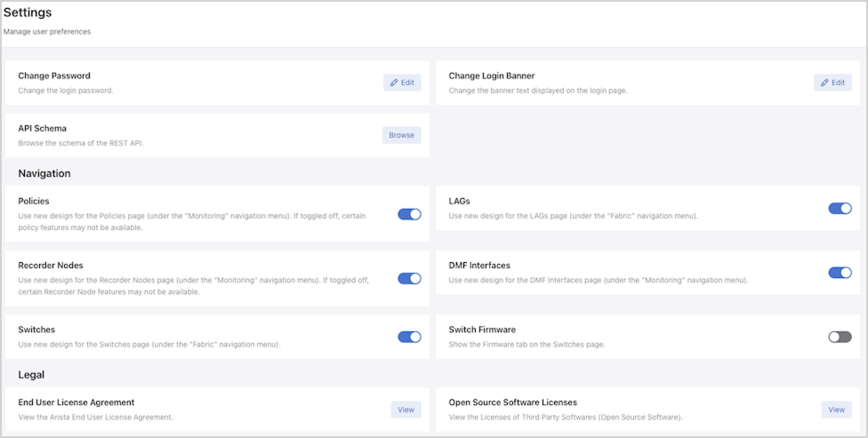This screenshot has height=438, width=868.
Task: Click the Settings page heading
Action: tap(28, 13)
